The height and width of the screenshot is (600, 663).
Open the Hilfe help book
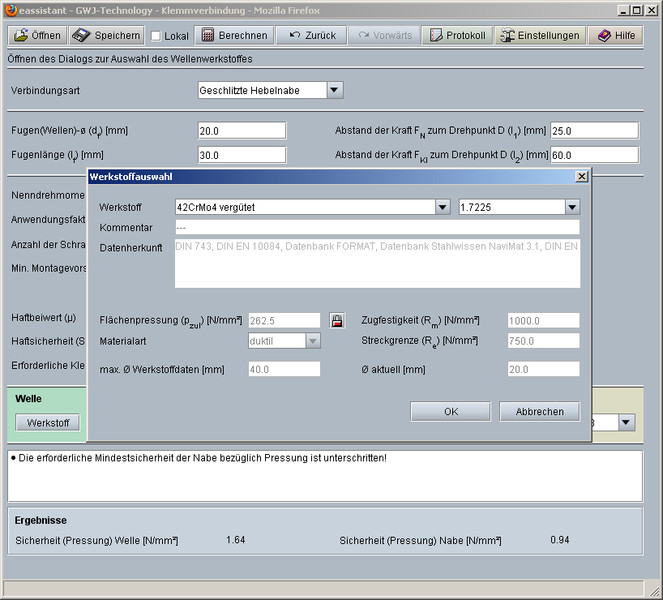(615, 35)
